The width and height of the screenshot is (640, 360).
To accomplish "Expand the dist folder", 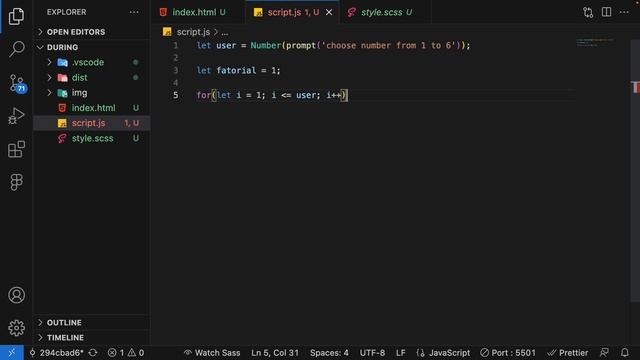I will [x=91, y=78].
